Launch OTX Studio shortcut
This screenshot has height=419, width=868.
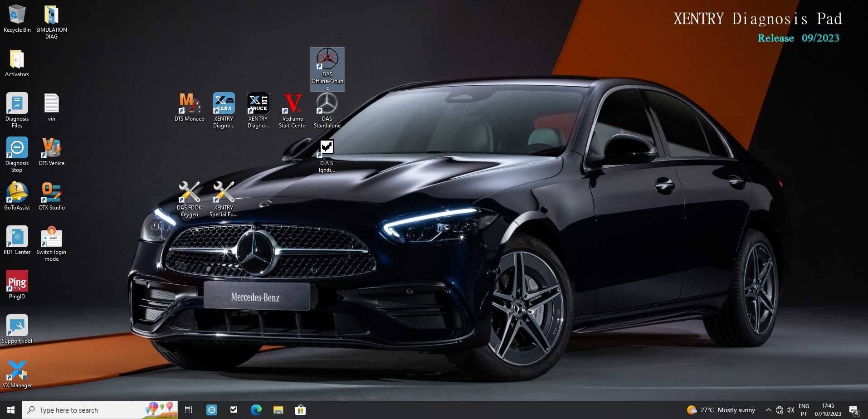point(52,196)
